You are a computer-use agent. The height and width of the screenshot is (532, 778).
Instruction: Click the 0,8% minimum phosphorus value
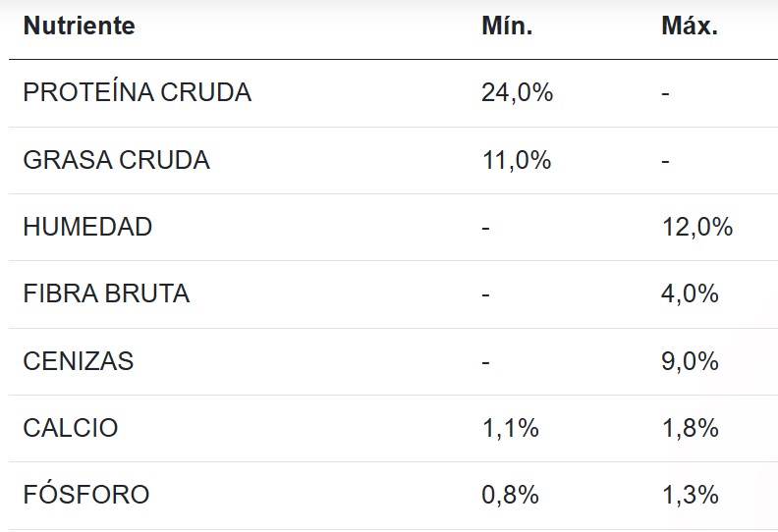(x=510, y=496)
